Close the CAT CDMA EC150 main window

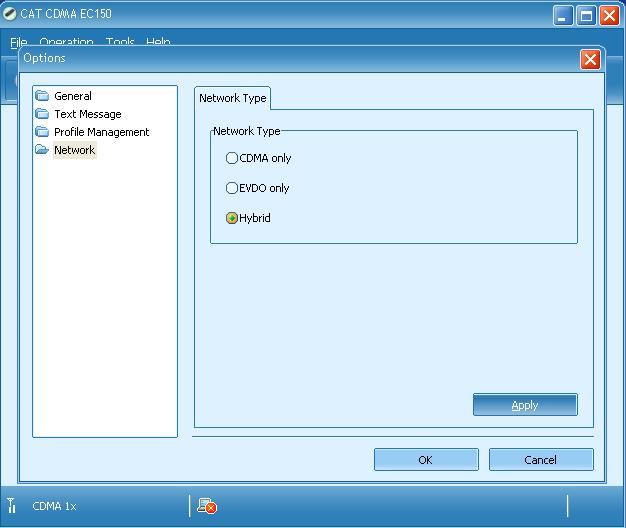coord(609,16)
